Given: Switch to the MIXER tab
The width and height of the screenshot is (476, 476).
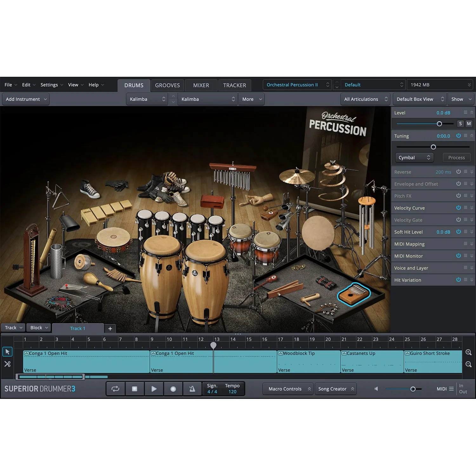Looking at the screenshot, I should [x=201, y=85].
